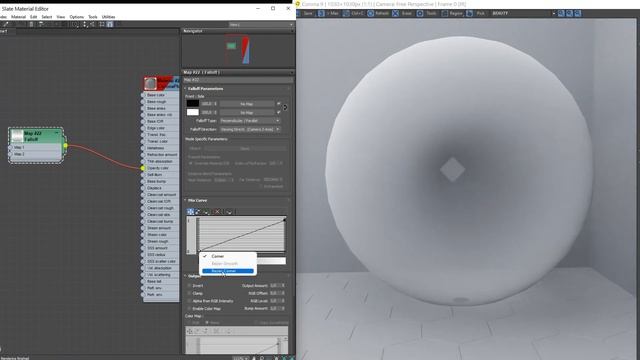Open the View1 dropdown in Slate toolbar

(x=261, y=25)
